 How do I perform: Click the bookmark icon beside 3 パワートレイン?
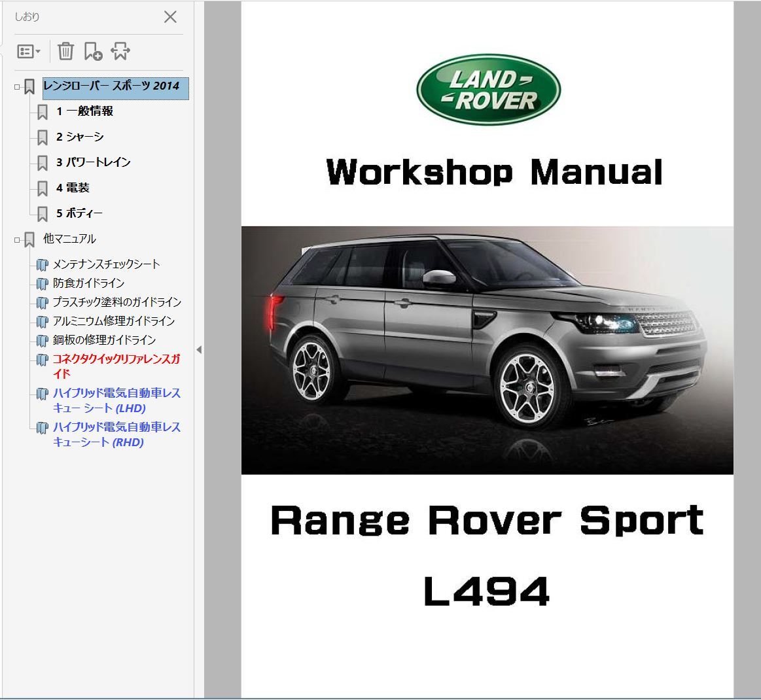pyautogui.click(x=43, y=163)
